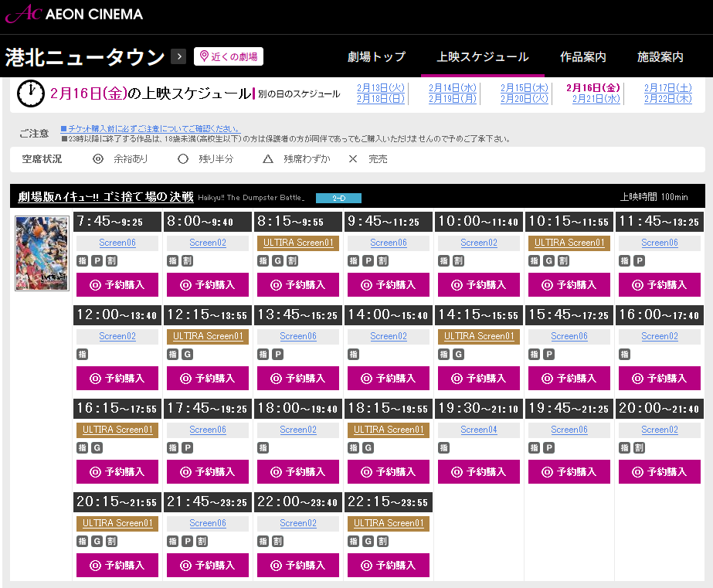The image size is (713, 588).
Task: Click ULTIRA Screen01 for the 8:15 showing
Action: pos(298,243)
